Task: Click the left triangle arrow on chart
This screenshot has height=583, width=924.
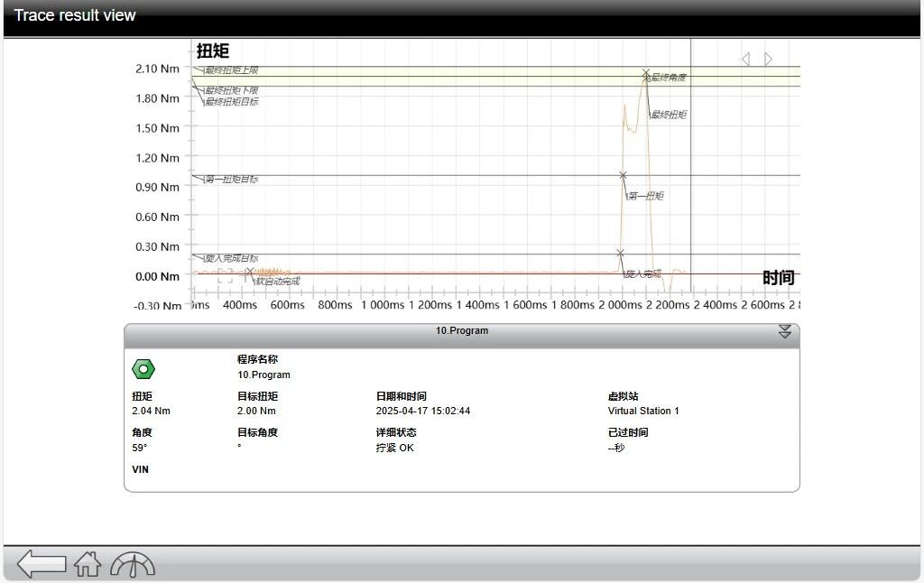Action: coord(745,60)
